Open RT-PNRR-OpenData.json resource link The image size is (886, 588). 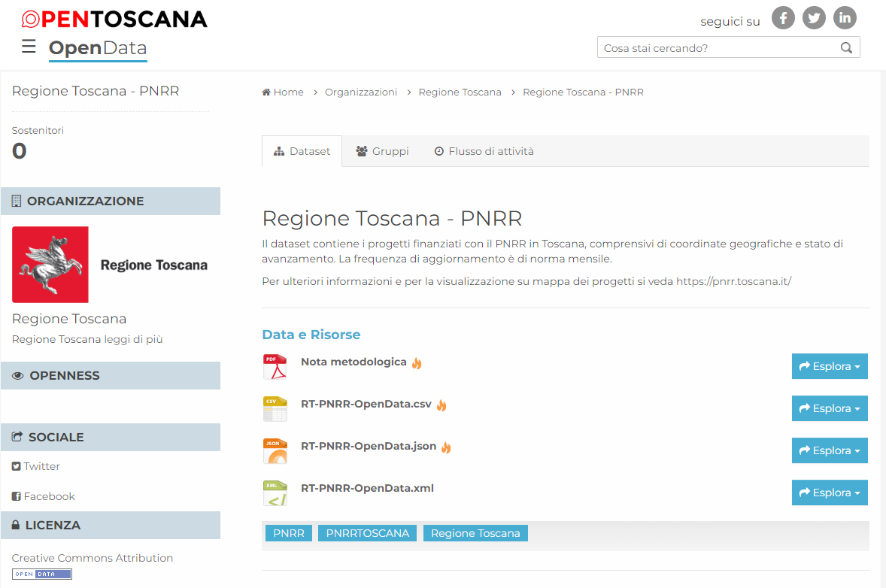[369, 446]
